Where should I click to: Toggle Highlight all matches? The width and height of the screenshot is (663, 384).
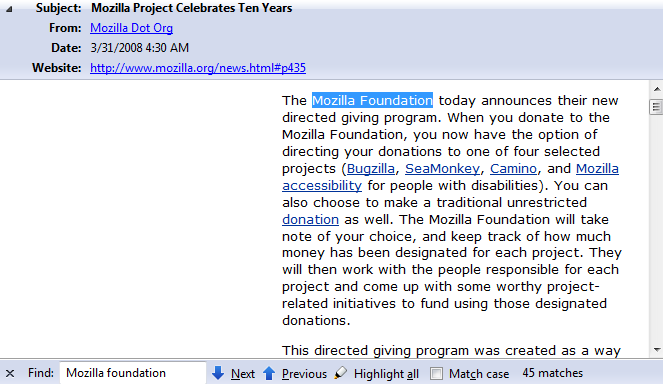point(386,374)
